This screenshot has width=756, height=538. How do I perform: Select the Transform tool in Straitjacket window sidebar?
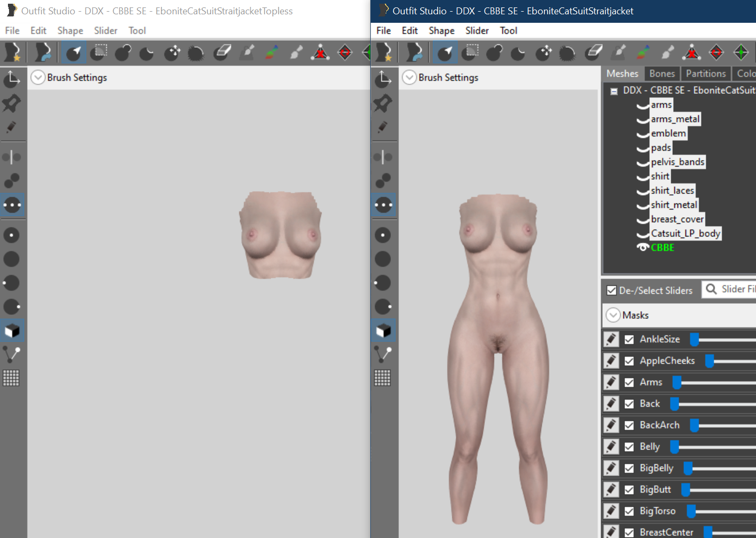click(383, 78)
